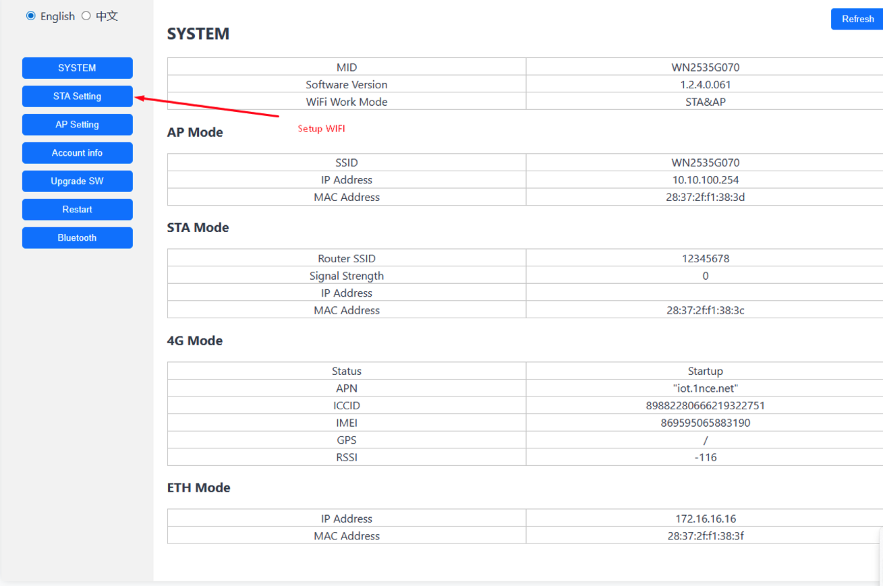The image size is (883, 588).
Task: Click the AP Mode IP address 10.10.100.254
Action: coord(705,180)
